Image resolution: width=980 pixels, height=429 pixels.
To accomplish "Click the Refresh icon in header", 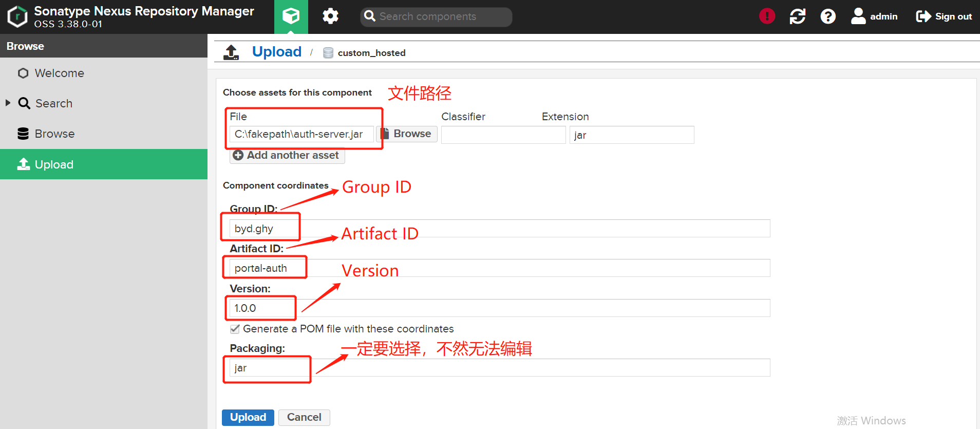I will tap(798, 16).
